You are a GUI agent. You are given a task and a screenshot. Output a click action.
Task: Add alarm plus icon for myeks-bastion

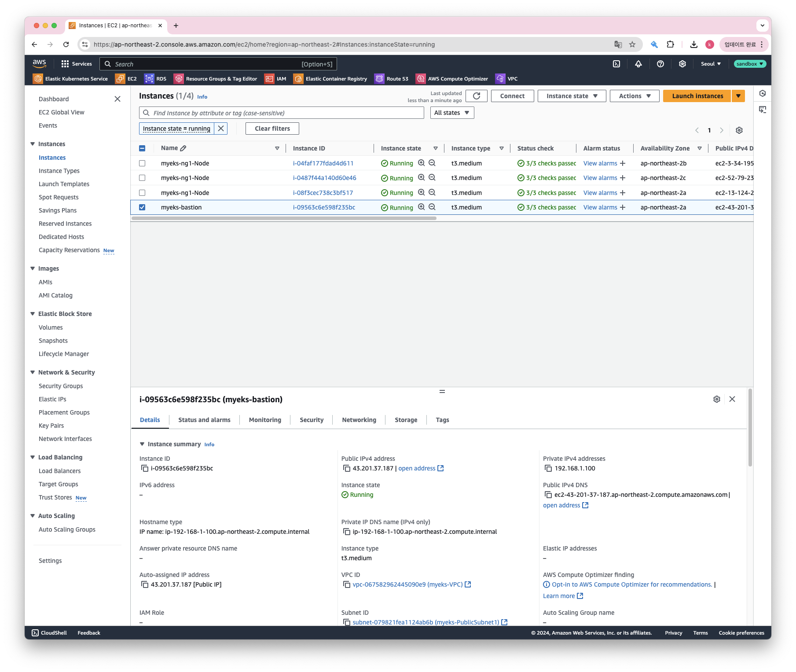tap(623, 207)
